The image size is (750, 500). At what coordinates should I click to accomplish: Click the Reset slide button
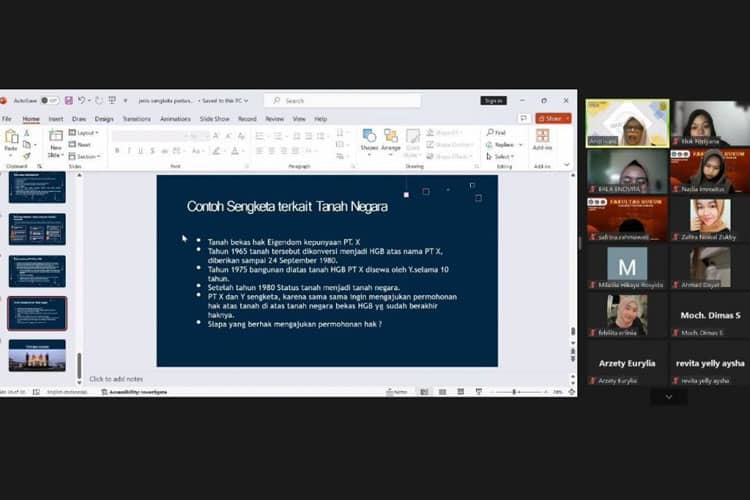pyautogui.click(x=80, y=144)
